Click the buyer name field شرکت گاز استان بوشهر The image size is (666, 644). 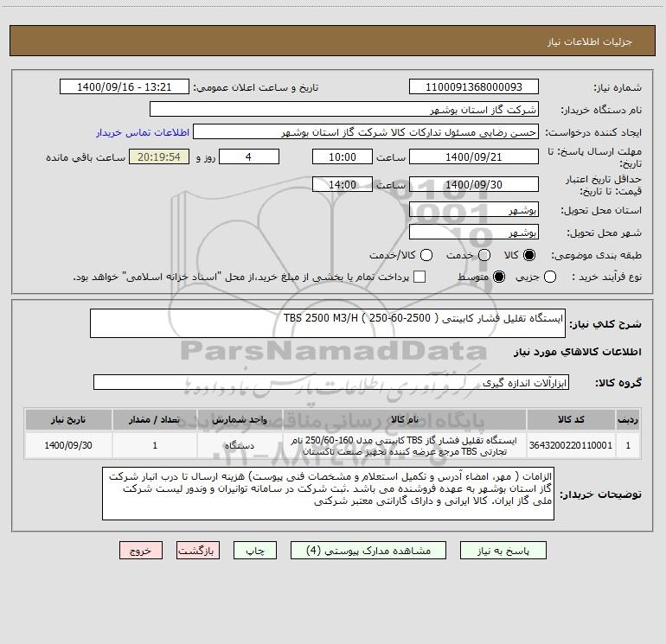point(344,109)
